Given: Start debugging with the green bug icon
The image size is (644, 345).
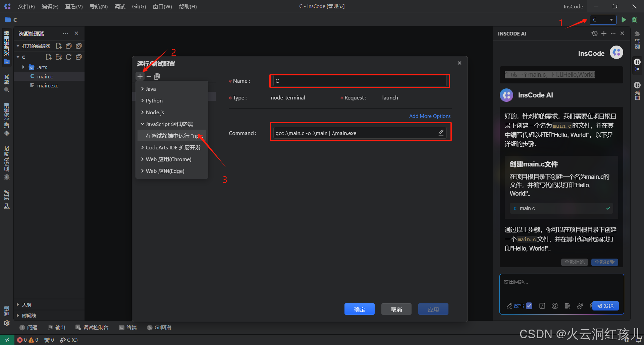Looking at the screenshot, I should point(634,20).
